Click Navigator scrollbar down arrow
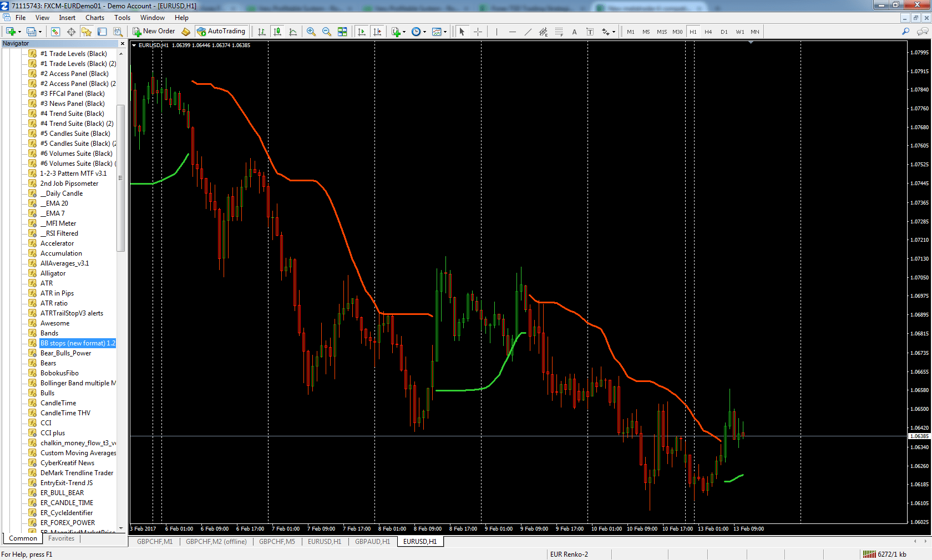 point(121,528)
